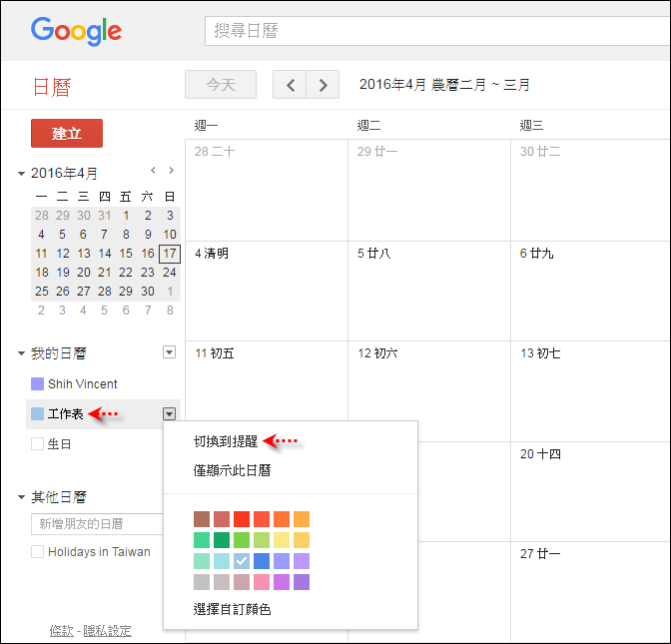The width and height of the screenshot is (671, 644).
Task: Pick the brown color swatch
Action: 202,519
